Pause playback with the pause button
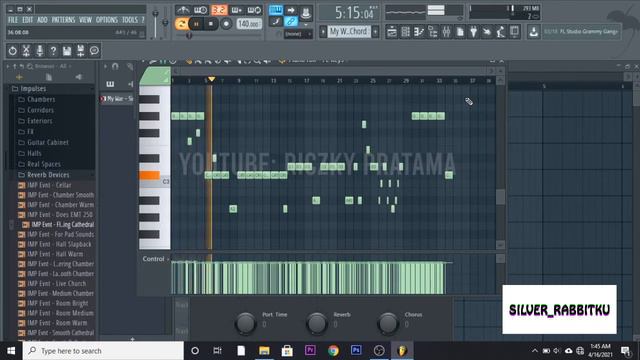 pos(196,24)
